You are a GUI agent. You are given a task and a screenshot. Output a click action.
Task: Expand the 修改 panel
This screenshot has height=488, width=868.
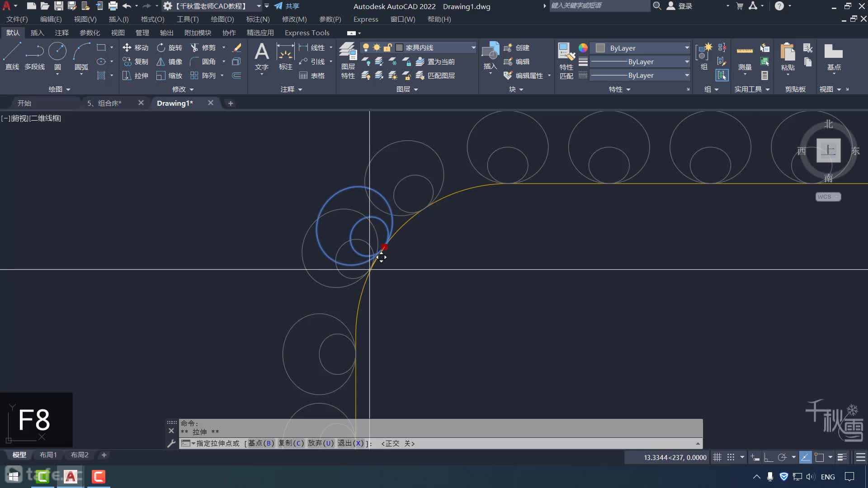[x=183, y=89]
